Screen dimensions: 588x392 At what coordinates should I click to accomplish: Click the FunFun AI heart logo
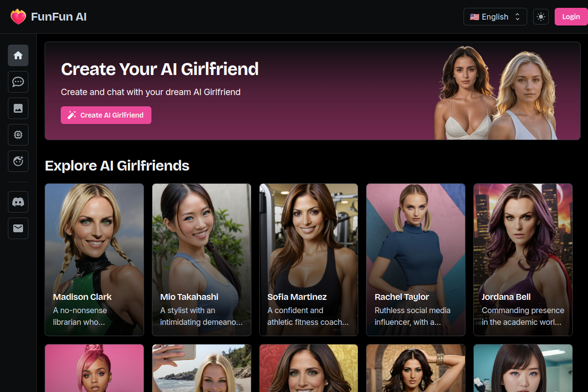click(18, 17)
